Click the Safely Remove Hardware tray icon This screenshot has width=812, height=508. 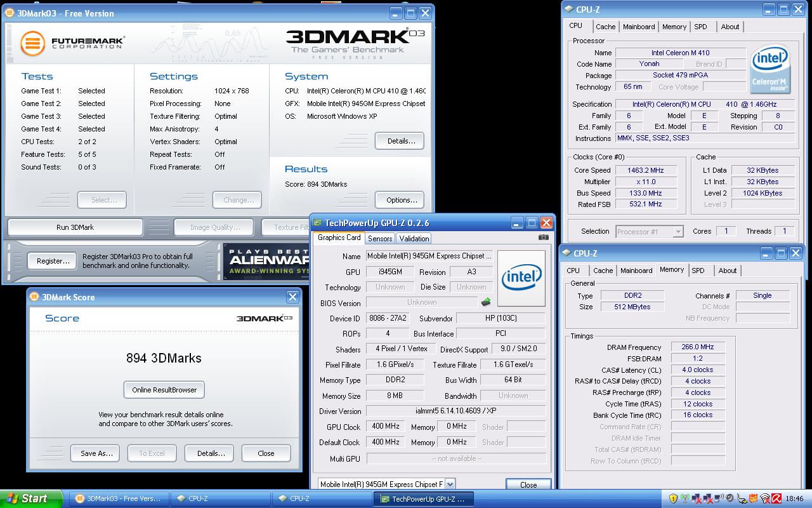point(742,499)
